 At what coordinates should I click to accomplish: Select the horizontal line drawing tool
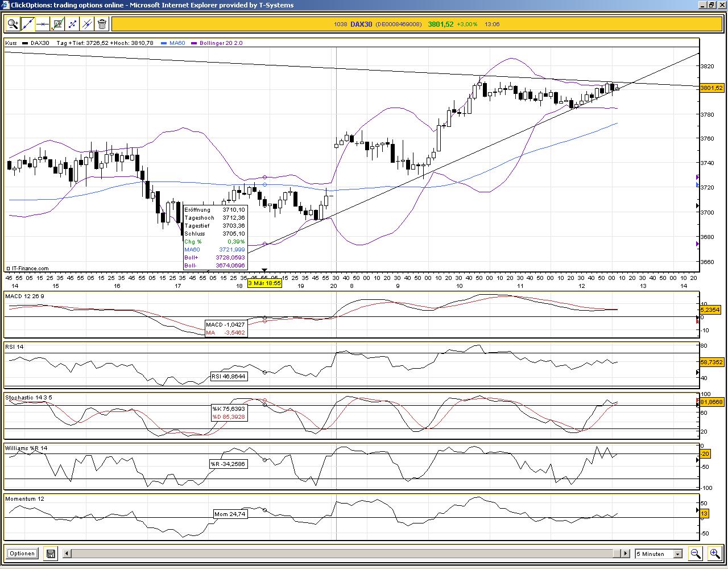click(x=43, y=24)
